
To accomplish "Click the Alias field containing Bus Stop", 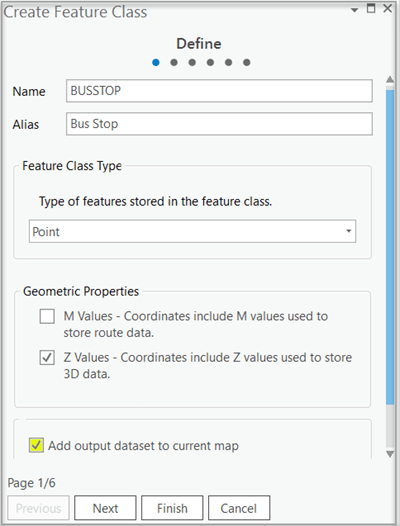I will click(x=219, y=124).
